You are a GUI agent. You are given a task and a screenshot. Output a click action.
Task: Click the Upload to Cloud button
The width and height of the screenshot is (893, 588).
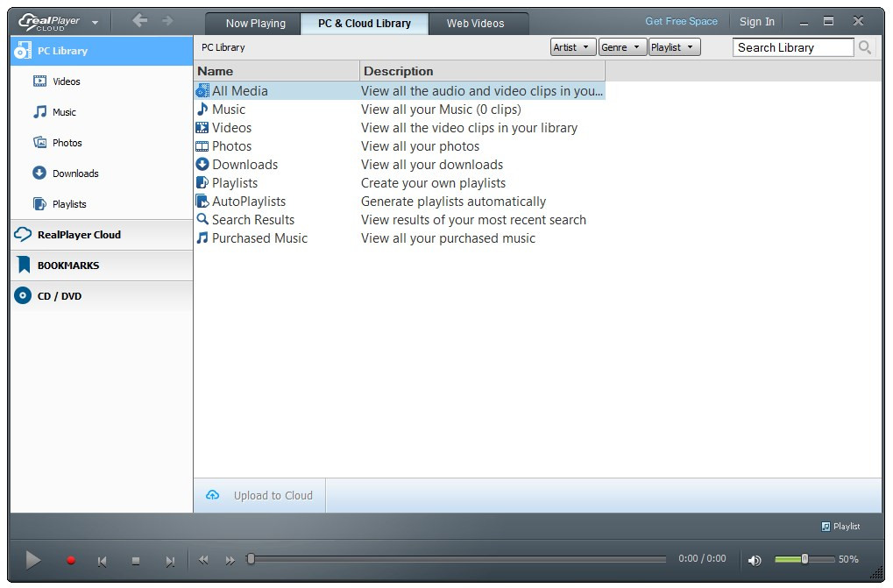pos(260,495)
